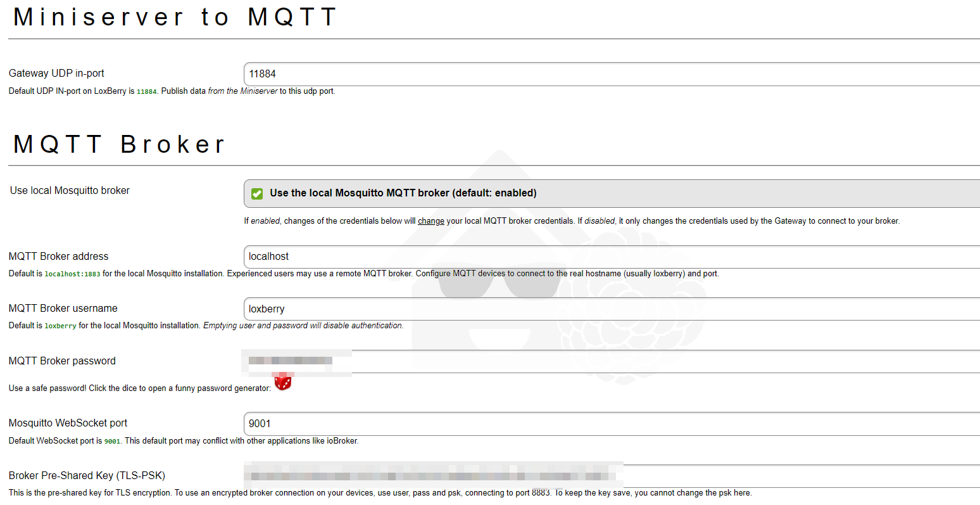Click the "MQTT Broker username" label
Viewport: 980px width, 505px height.
pyautogui.click(x=63, y=309)
